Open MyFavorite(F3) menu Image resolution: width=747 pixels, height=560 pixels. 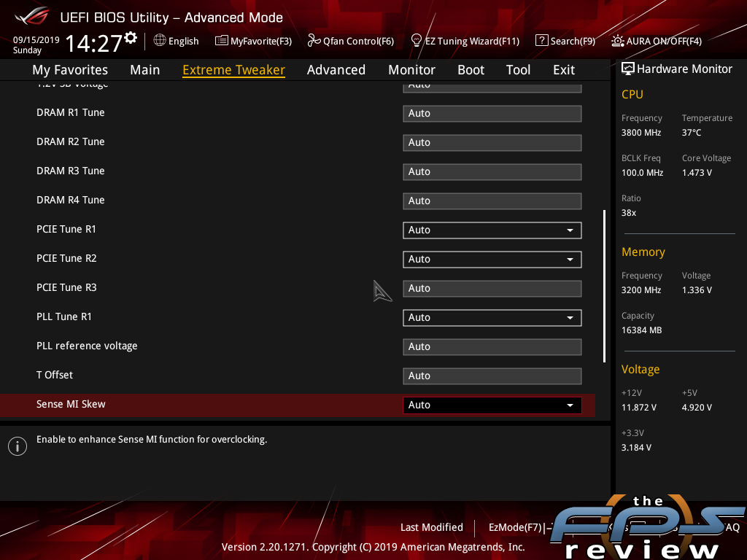coord(261,41)
